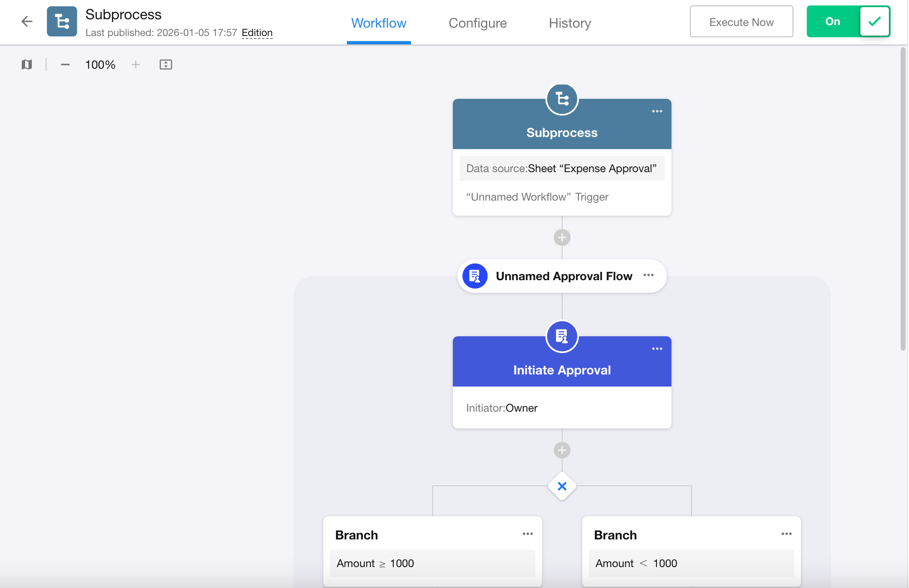This screenshot has width=909, height=588.
Task: Open options for Amount < 1000 branch
Action: 786,534
